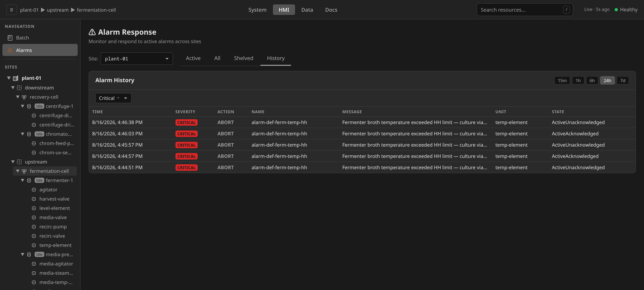Click the chrom-uv-se... equipment icon
This screenshot has width=644, height=290.
[x=34, y=152]
